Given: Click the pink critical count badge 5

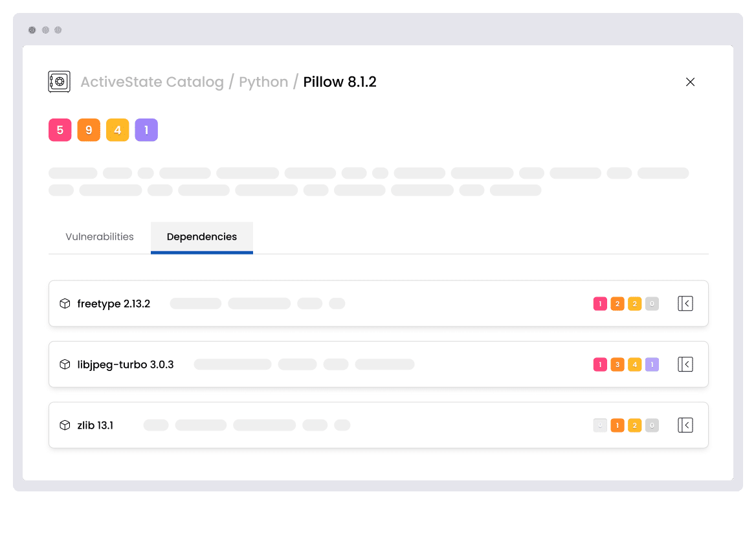Looking at the screenshot, I should (60, 130).
